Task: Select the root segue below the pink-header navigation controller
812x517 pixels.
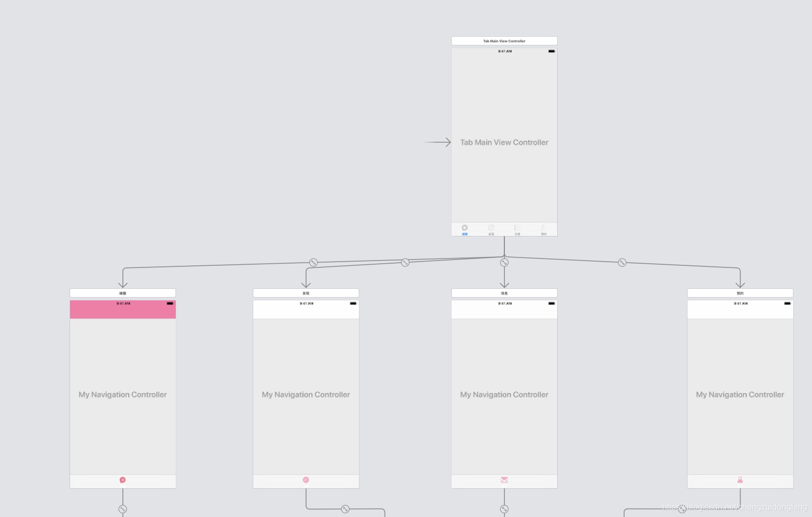Action: (122, 509)
